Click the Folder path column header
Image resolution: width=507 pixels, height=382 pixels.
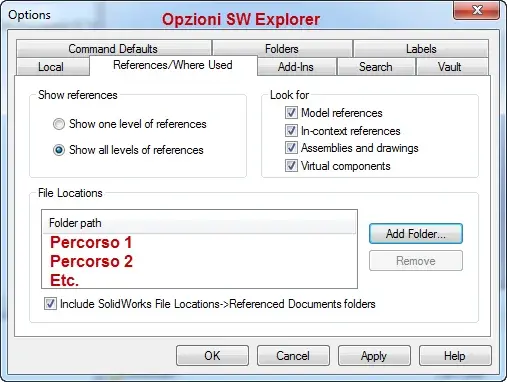click(199, 223)
